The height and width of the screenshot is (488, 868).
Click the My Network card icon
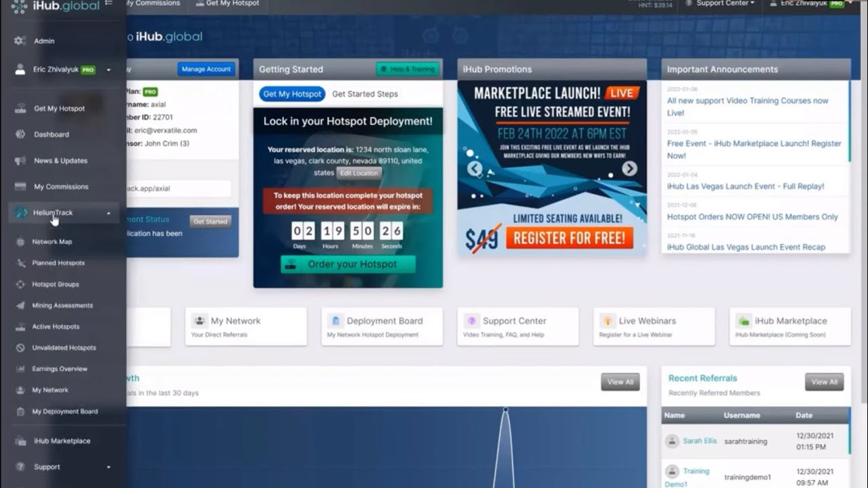point(199,321)
